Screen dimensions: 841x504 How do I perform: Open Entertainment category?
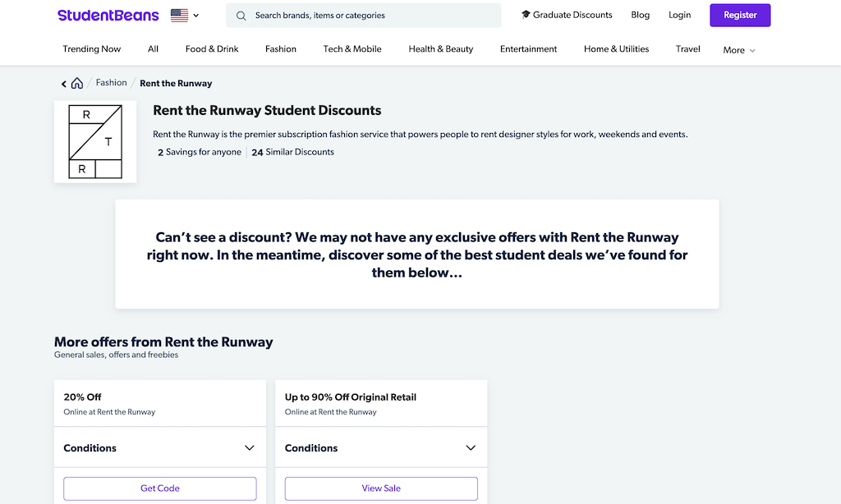(528, 48)
